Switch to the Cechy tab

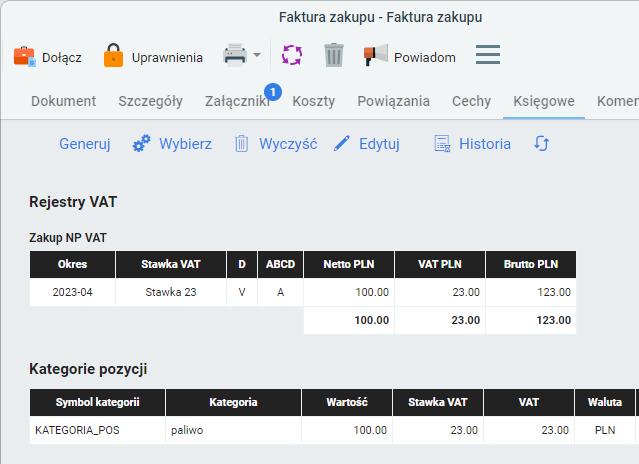[471, 101]
